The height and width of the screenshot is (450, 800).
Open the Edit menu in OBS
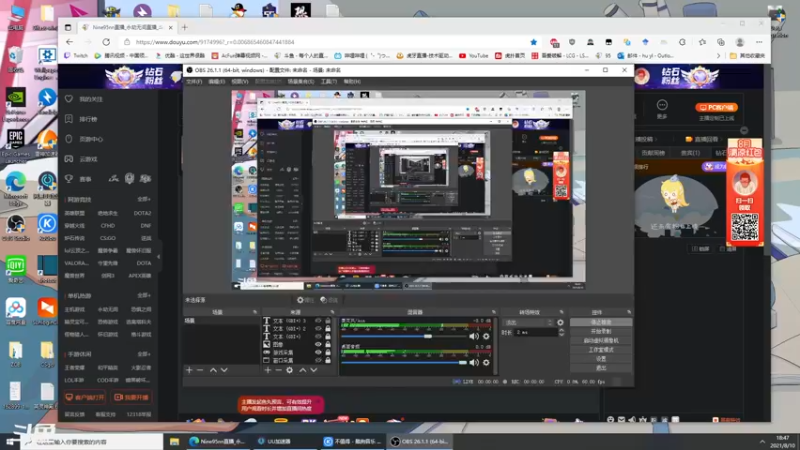pos(216,82)
